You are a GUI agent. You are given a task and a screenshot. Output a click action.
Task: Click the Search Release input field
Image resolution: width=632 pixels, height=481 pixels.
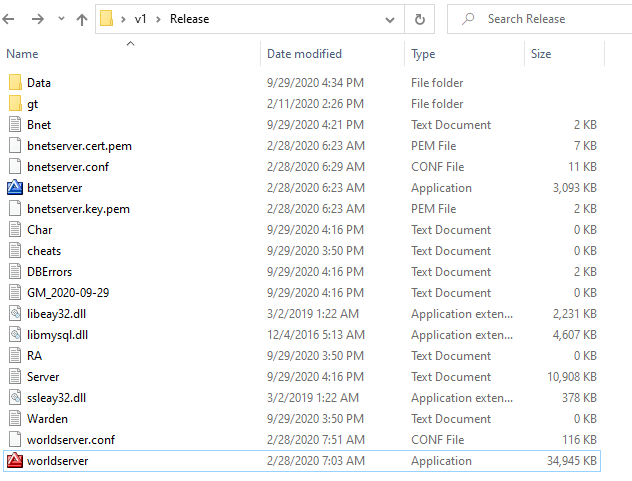[x=540, y=19]
